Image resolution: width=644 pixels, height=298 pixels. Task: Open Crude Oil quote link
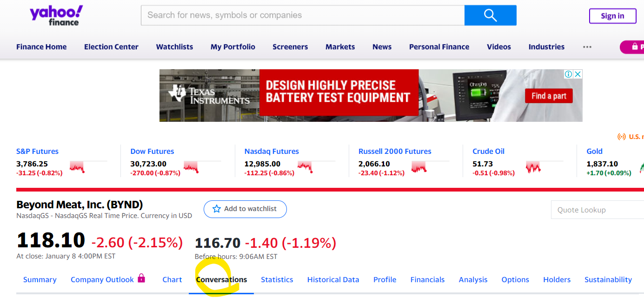click(x=488, y=151)
